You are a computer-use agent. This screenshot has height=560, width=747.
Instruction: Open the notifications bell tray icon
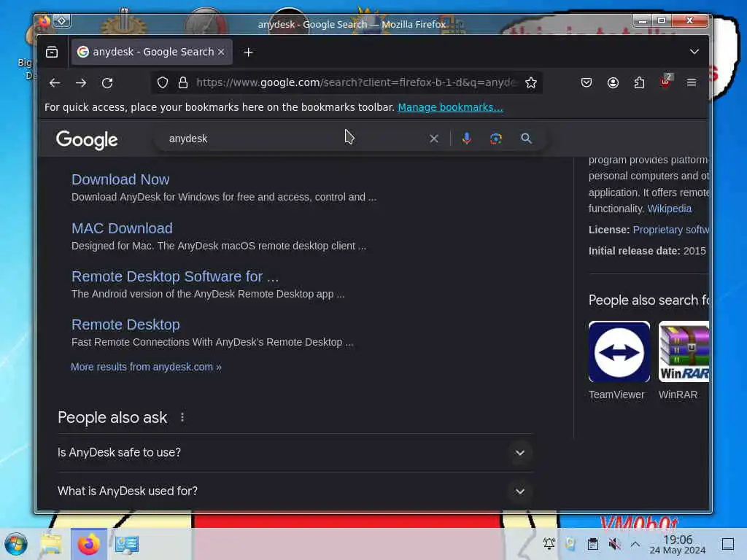pyautogui.click(x=549, y=544)
